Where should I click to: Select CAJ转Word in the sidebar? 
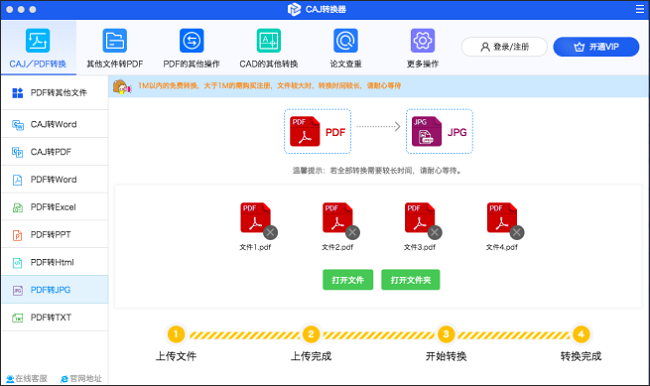(x=54, y=124)
